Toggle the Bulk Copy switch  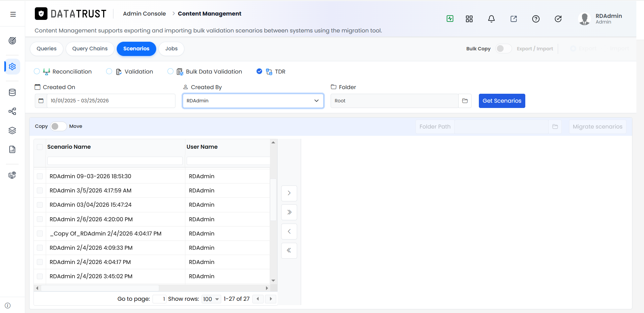tap(503, 49)
